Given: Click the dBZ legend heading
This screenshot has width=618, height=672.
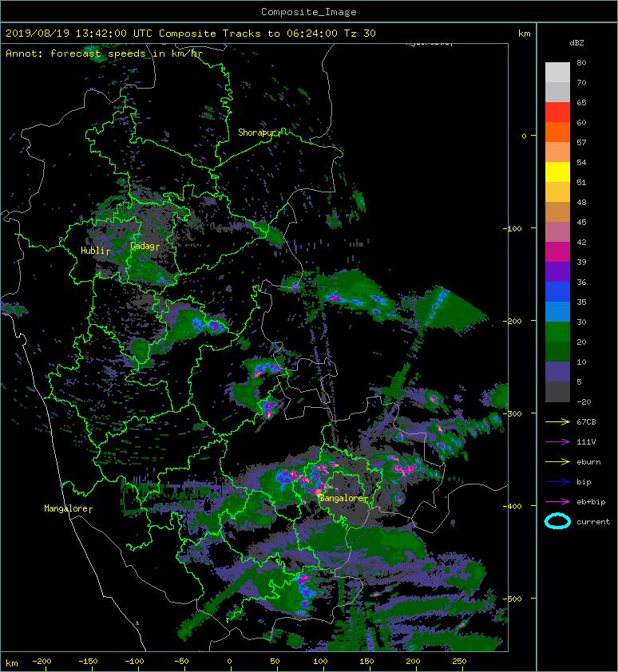Looking at the screenshot, I should (x=576, y=43).
